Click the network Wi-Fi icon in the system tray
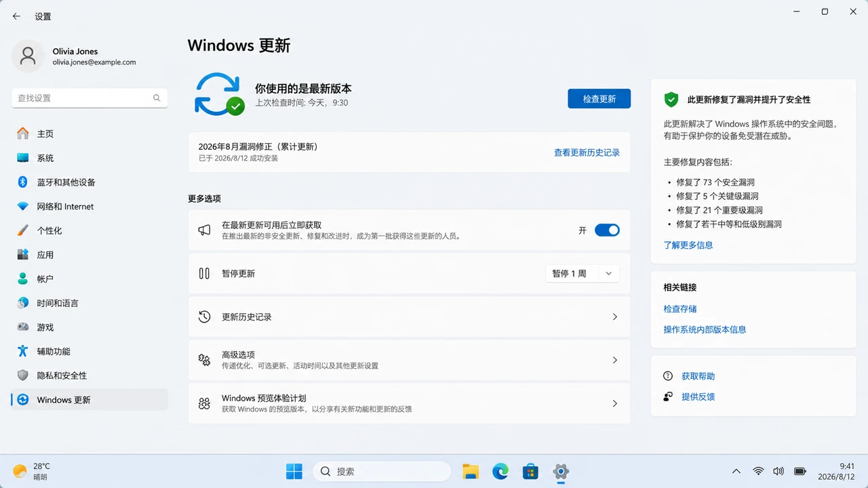The image size is (868, 488). [x=758, y=471]
